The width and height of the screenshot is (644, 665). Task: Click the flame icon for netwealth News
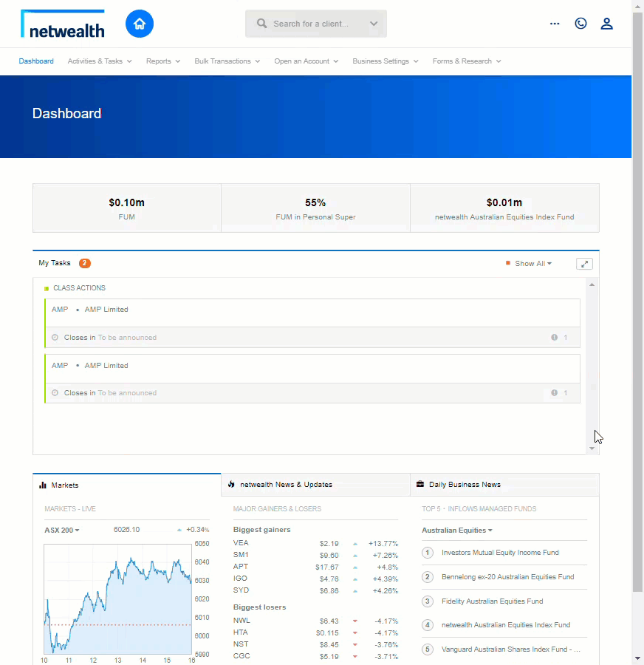pos(231,484)
